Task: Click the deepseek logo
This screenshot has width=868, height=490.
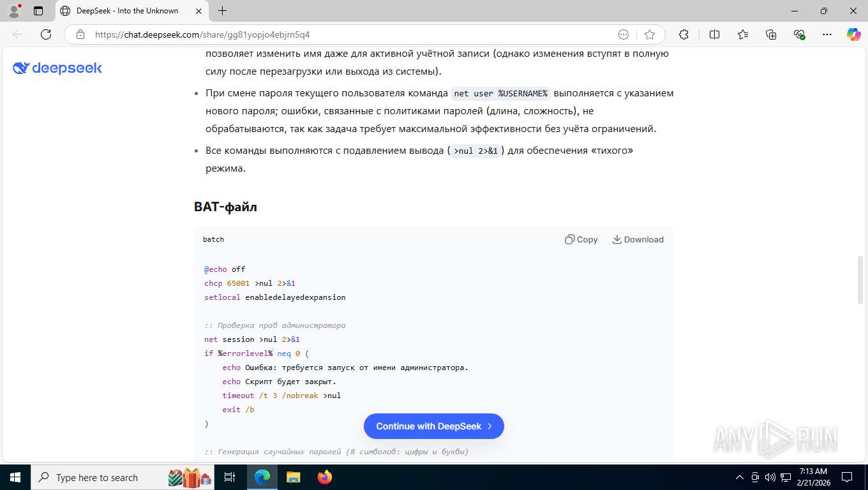Action: point(57,68)
